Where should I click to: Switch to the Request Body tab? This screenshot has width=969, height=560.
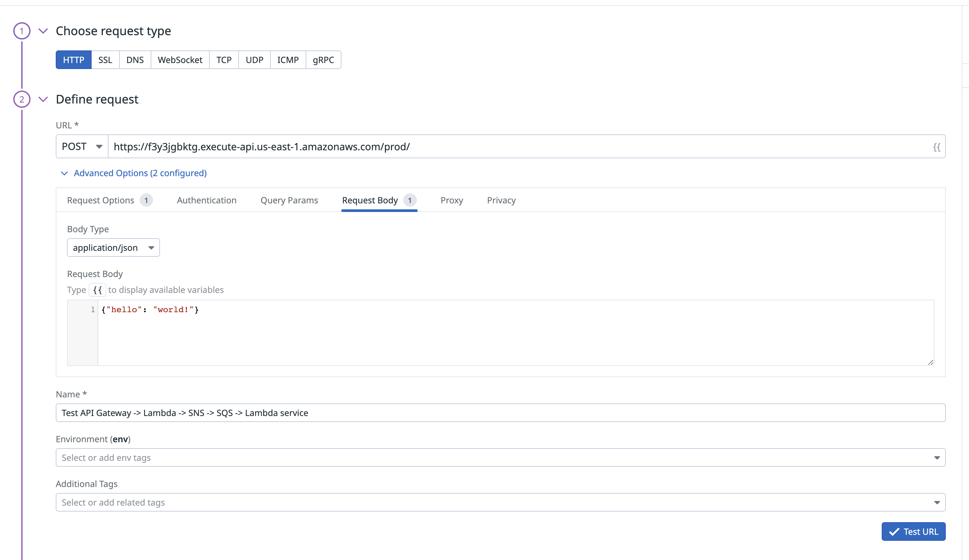(x=379, y=200)
